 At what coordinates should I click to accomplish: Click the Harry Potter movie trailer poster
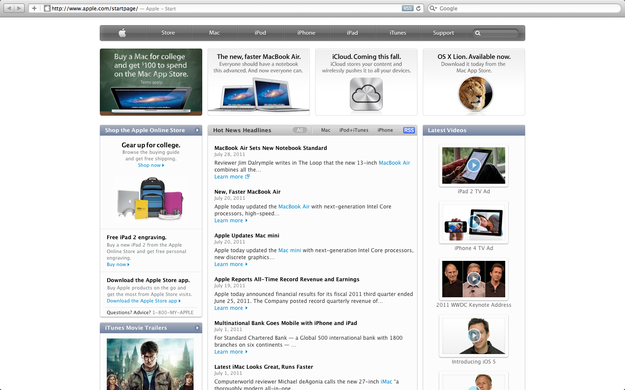point(150,364)
